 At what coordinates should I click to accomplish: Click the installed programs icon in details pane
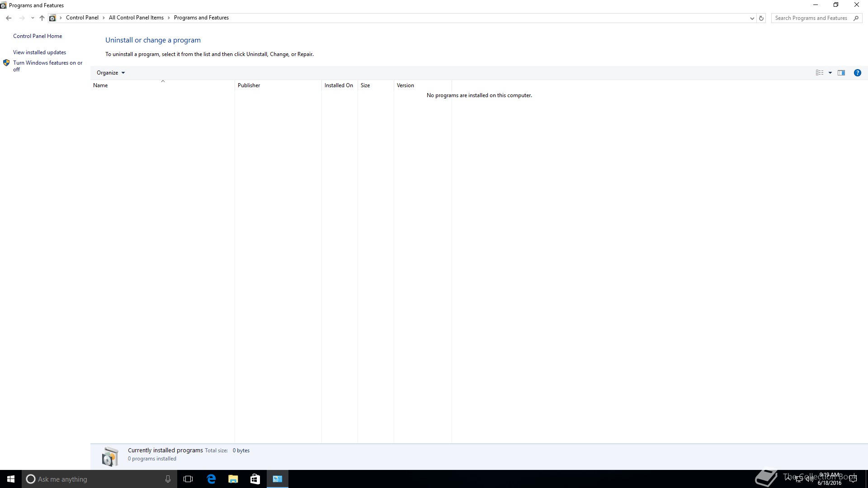[110, 456]
